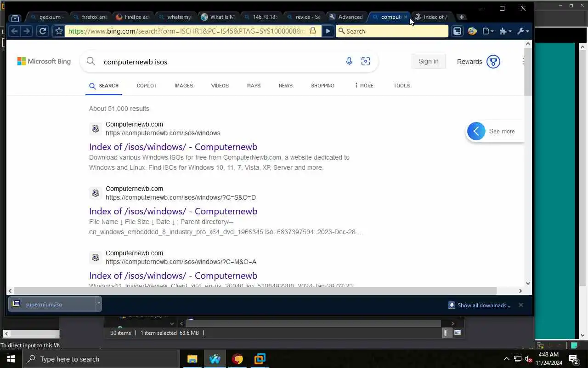
Task: Open the SHOPPING tab
Action: coord(322,86)
